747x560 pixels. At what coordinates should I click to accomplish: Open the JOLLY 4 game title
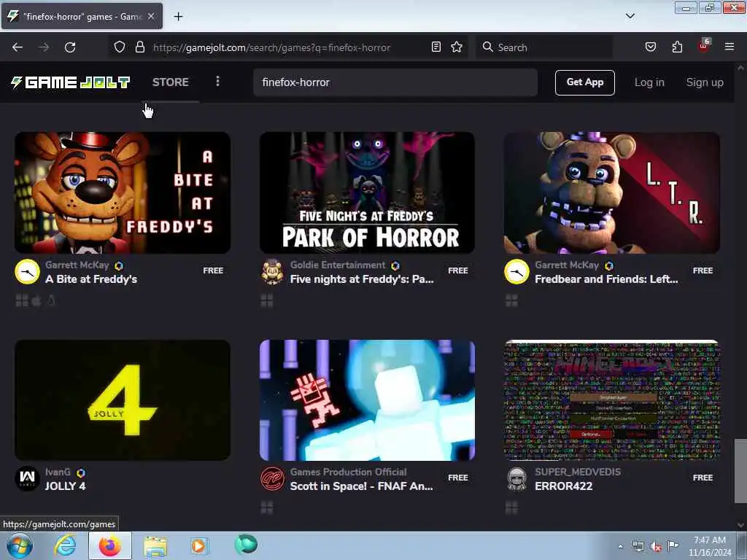(65, 486)
